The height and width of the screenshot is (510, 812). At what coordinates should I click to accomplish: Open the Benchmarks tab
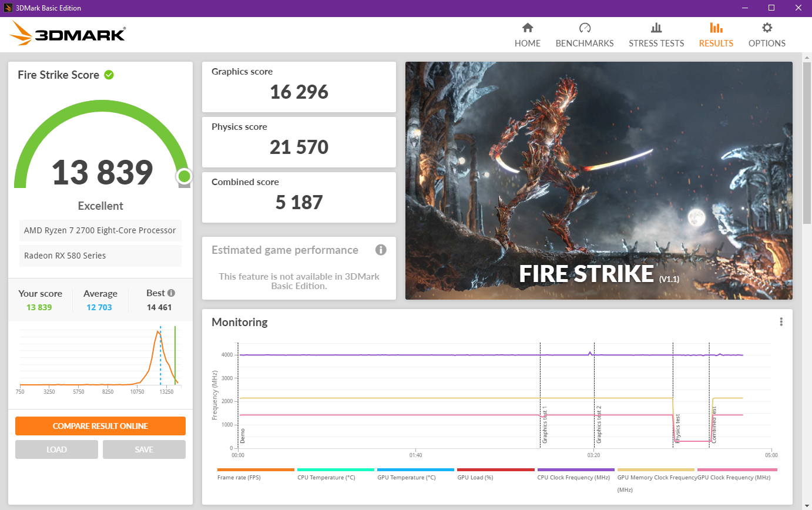(x=585, y=35)
